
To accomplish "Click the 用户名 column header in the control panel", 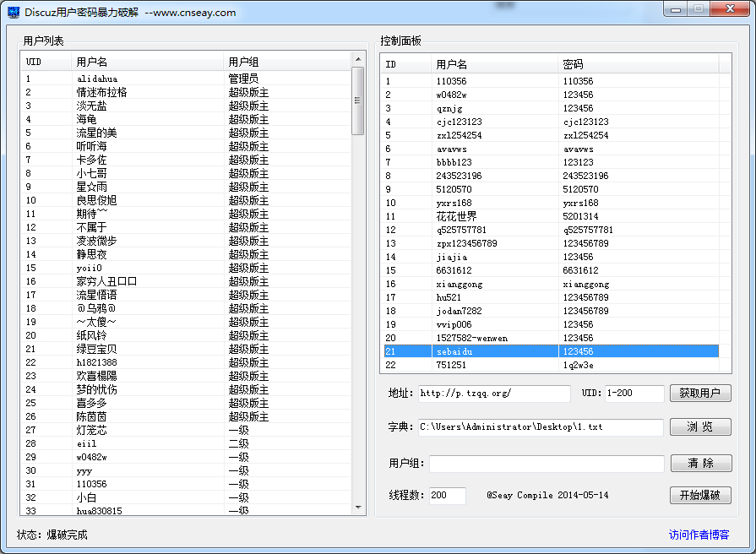I will (x=495, y=64).
